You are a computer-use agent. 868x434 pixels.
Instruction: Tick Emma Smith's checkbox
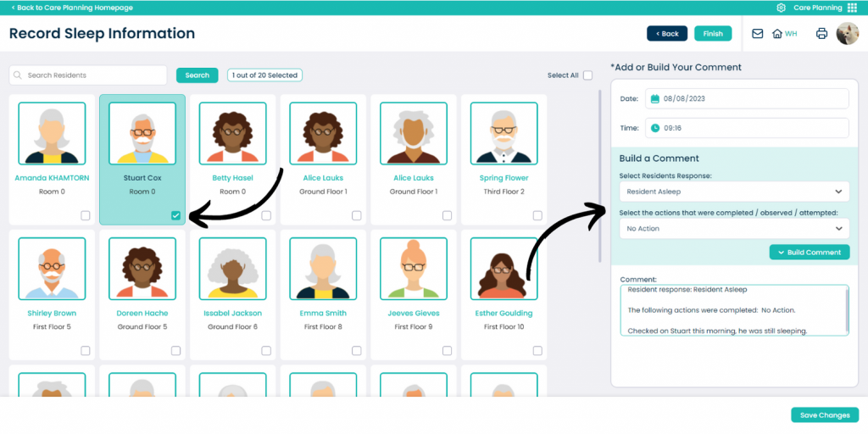[x=357, y=350]
